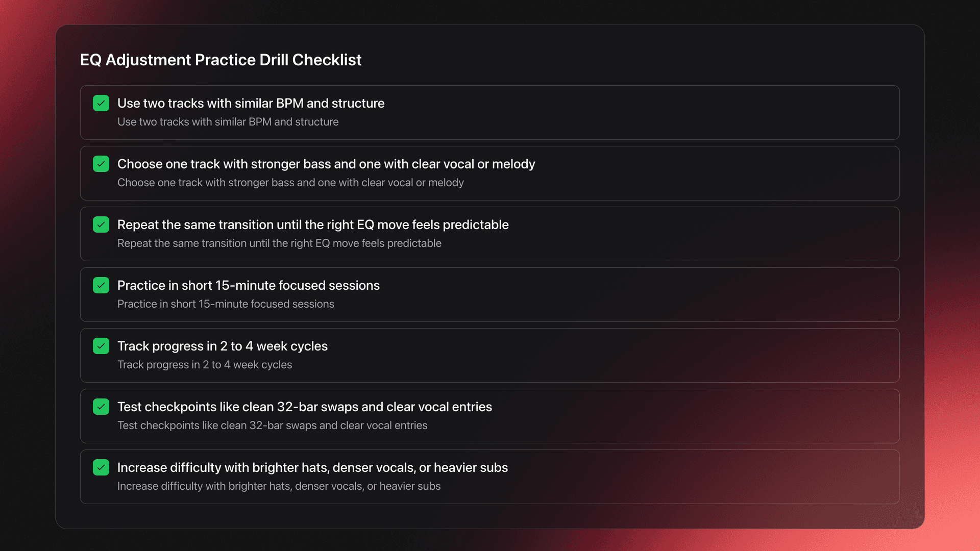Uncheck 'Repeat the same transition' checkbox

coord(101,224)
